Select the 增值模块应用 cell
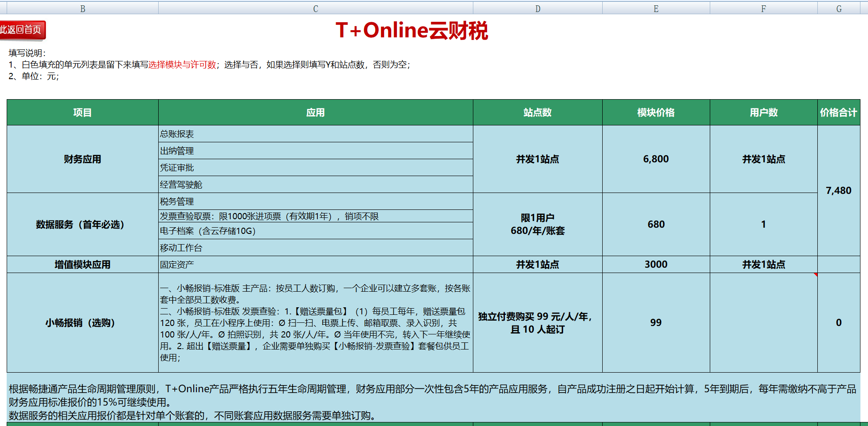This screenshot has width=868, height=426. [x=83, y=265]
